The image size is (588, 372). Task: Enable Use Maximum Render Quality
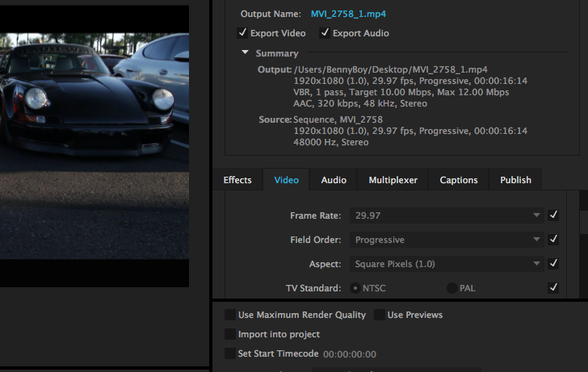(x=230, y=315)
